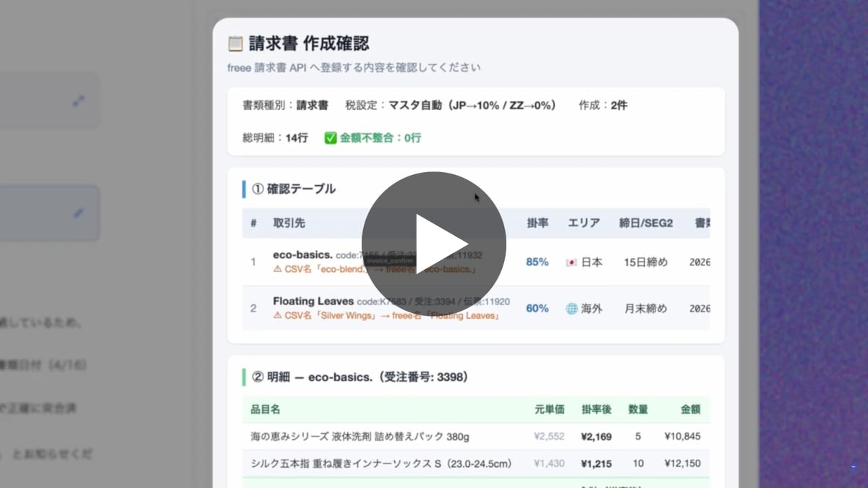Viewport: 868px width, 488px height.
Task: Select the 掛率後 column header
Action: click(x=597, y=409)
